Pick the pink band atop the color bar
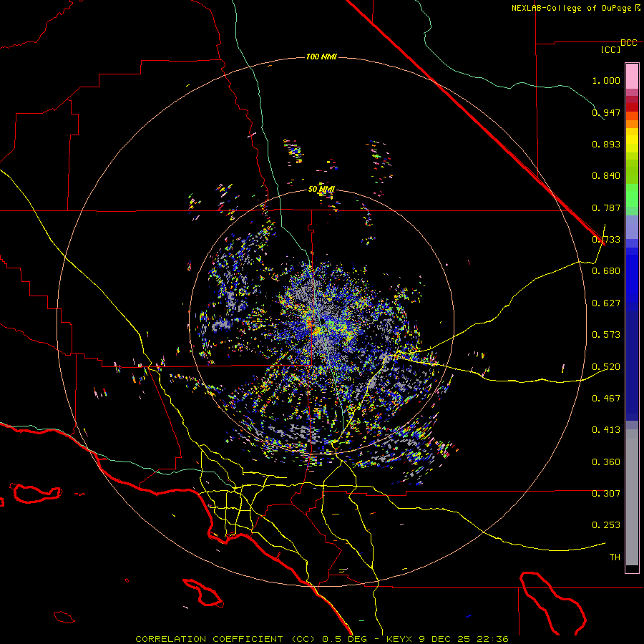 click(632, 76)
